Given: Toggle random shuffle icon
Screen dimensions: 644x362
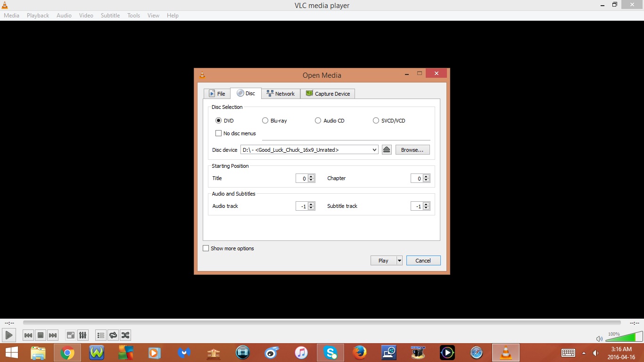Looking at the screenshot, I should [125, 335].
